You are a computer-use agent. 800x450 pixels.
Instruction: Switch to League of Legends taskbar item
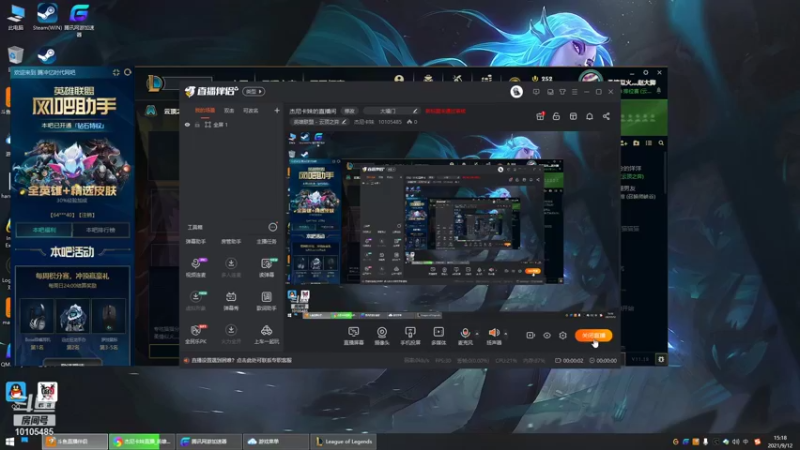(x=344, y=441)
